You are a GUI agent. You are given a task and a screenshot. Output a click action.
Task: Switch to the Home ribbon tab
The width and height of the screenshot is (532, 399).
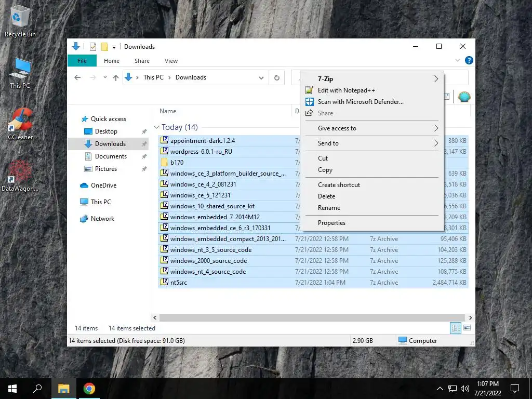click(x=112, y=61)
